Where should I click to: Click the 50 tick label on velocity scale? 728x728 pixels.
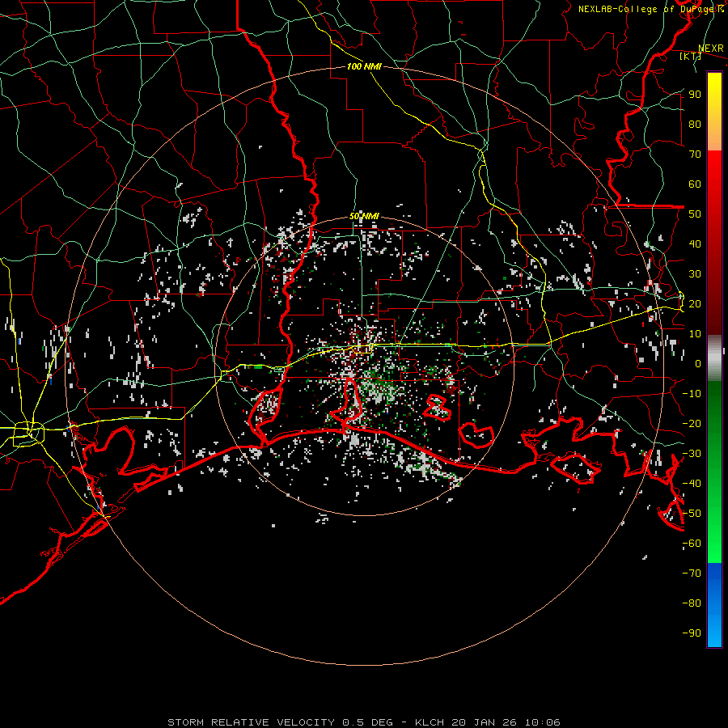pyautogui.click(x=695, y=214)
